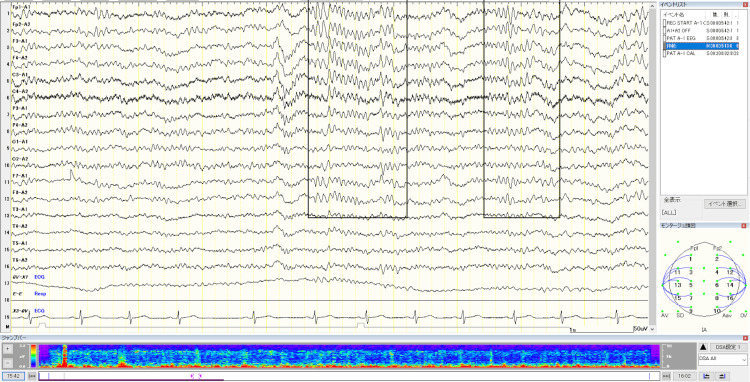Viewport: 750px width, 382px height.
Task: Select the PAT A-1 EEG event row
Action: coord(700,38)
